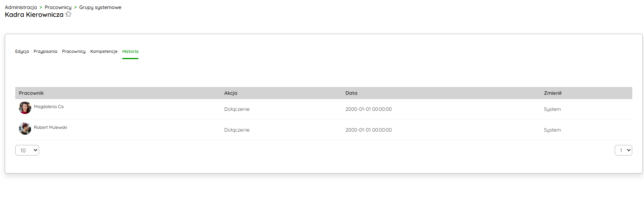Click the Pracownik column header
The height and width of the screenshot is (208, 644).
(x=31, y=93)
